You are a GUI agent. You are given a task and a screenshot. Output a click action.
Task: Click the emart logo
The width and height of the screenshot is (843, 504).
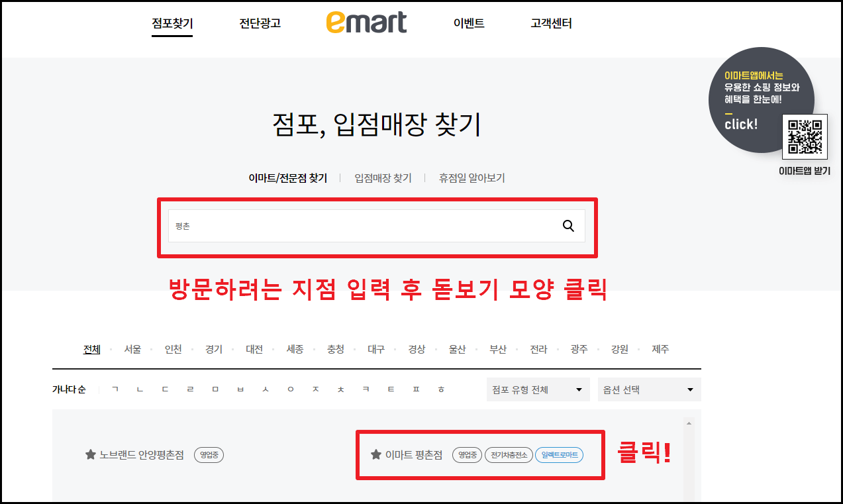pyautogui.click(x=366, y=23)
